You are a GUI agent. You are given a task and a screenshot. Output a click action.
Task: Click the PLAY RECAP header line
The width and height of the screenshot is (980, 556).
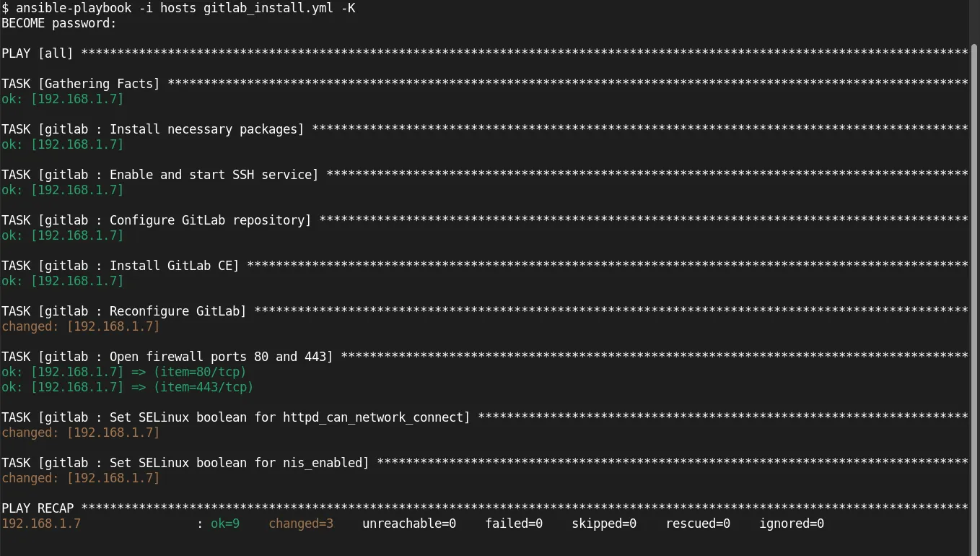click(484, 508)
